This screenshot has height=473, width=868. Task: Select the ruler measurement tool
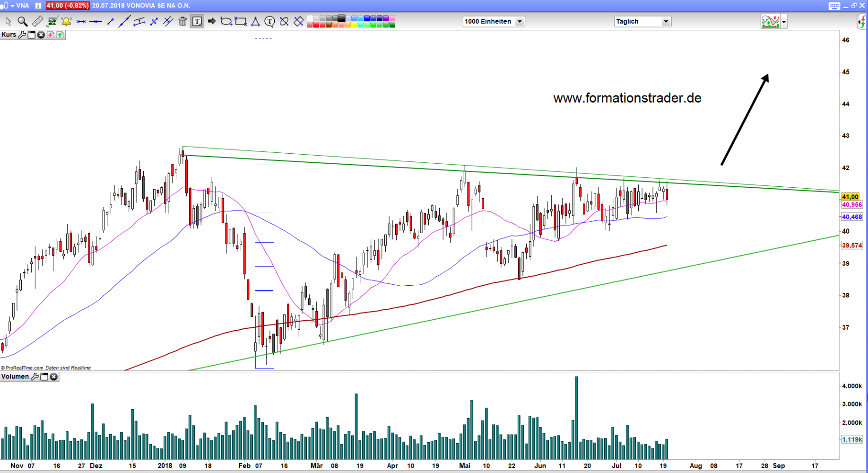pyautogui.click(x=37, y=21)
